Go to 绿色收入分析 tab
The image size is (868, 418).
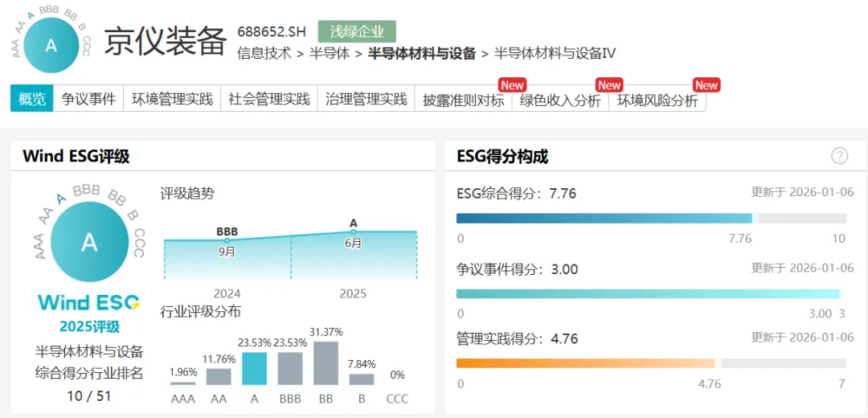pyautogui.click(x=560, y=99)
